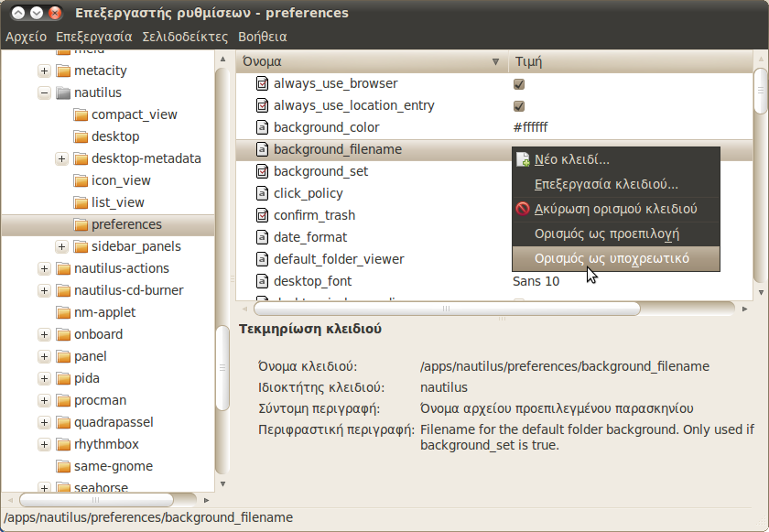This screenshot has height=532, width=769.
Task: Open the Επεξεργασία menu
Action: click(93, 37)
